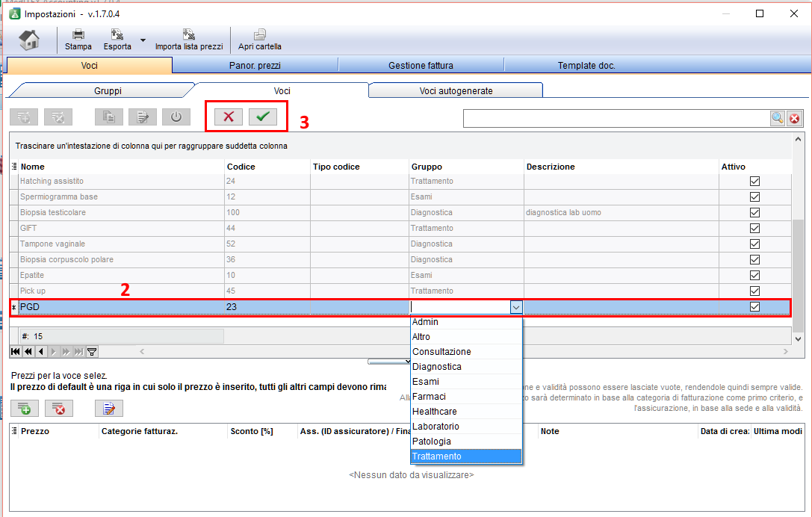Screen dimensions: 812x517
Task: Click the Voci grid column chooser icon
Action: [x=14, y=167]
